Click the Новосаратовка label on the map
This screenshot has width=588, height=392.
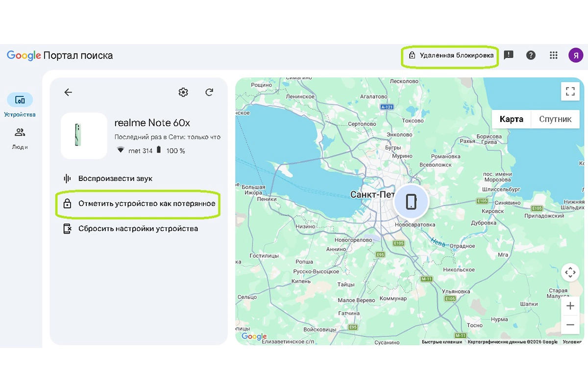tap(415, 225)
